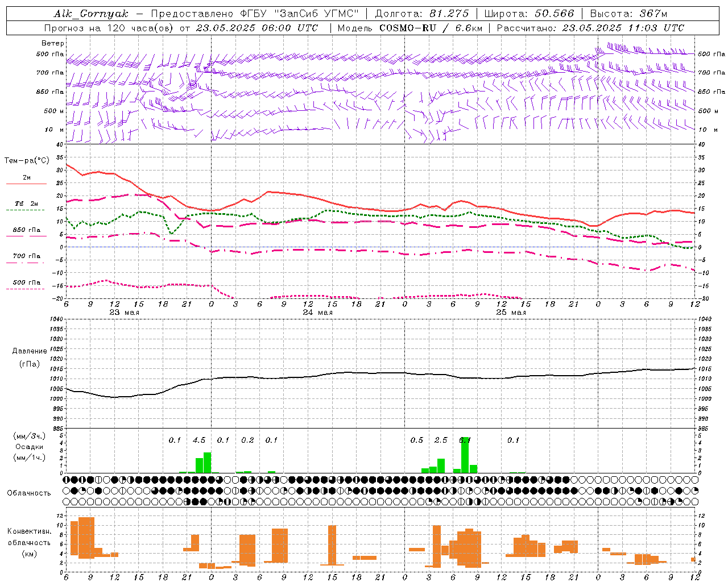Click the 500 гПа temperature legend entry
This screenshot has height=582, width=728.
point(27,282)
